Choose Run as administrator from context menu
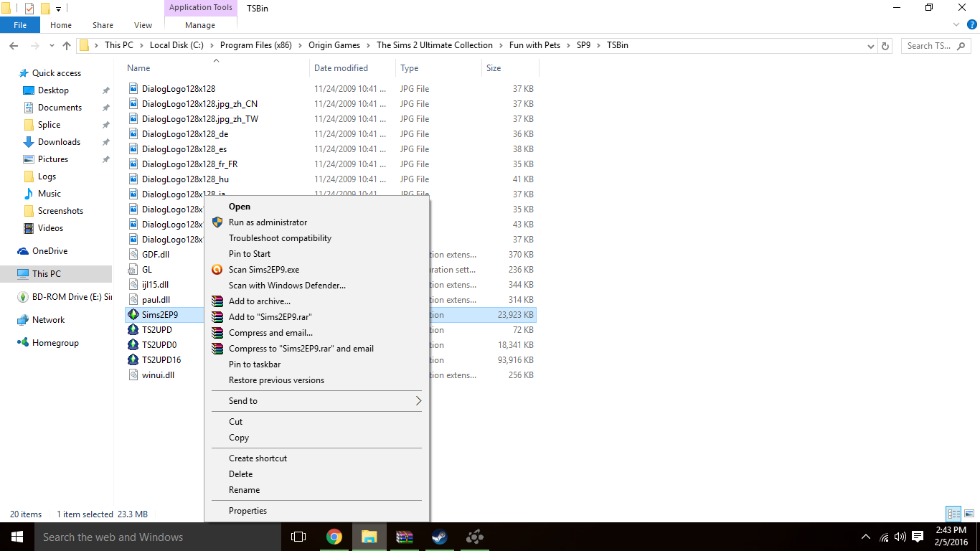This screenshot has width=980, height=551. 268,222
